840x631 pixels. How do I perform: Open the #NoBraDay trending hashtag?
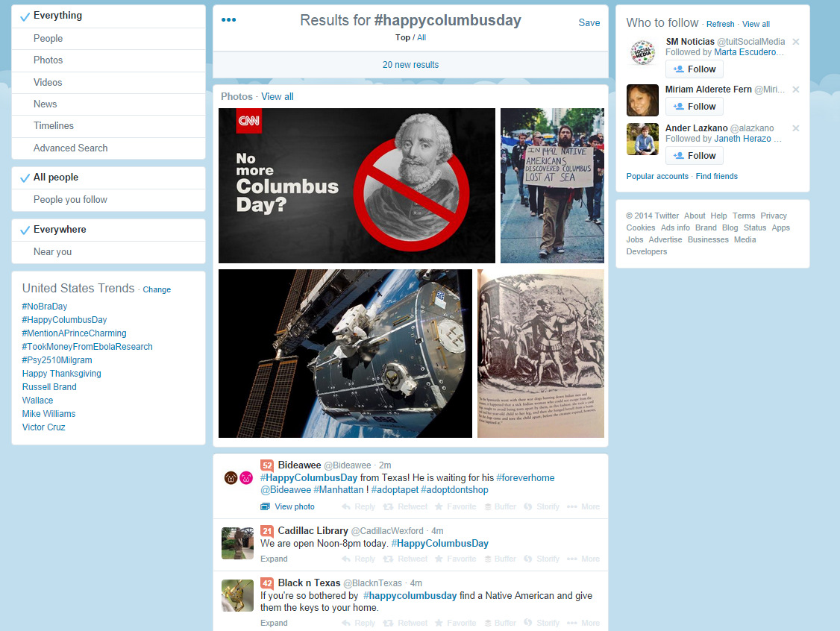tap(45, 307)
